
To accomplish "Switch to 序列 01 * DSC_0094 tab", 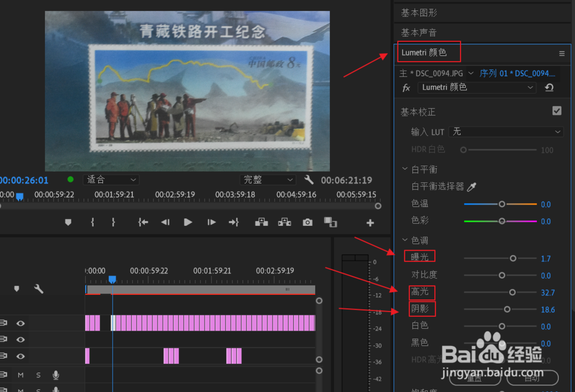I will (x=517, y=74).
